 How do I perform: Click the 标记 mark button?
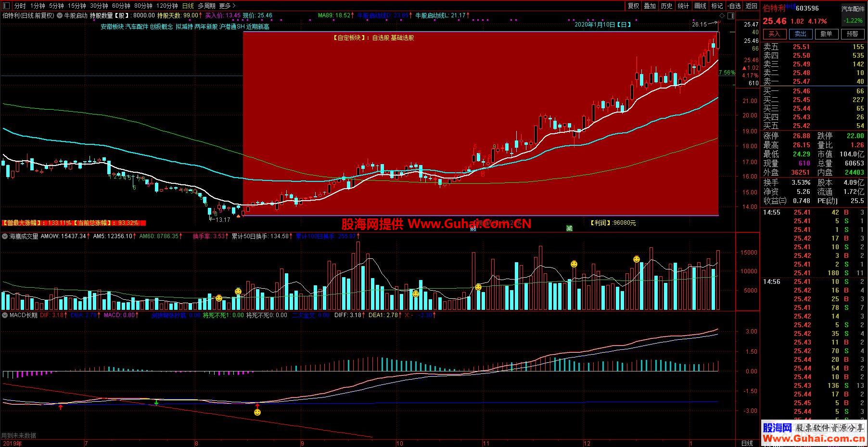[x=717, y=6]
